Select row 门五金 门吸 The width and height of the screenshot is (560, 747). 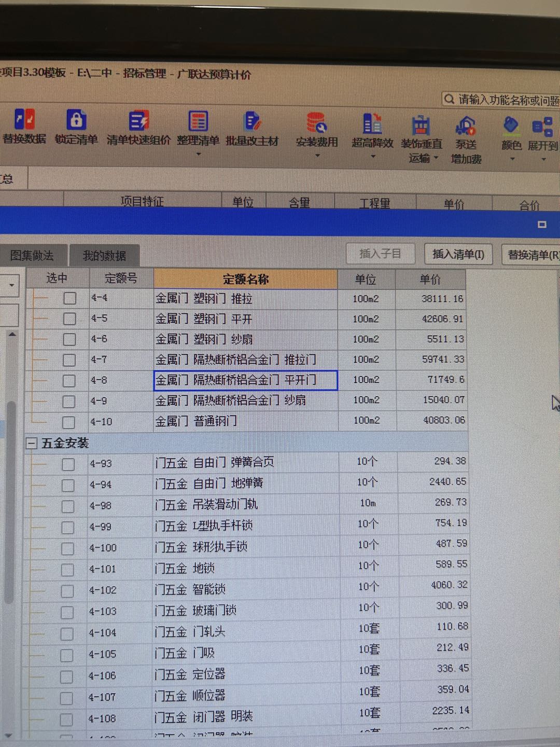click(247, 653)
